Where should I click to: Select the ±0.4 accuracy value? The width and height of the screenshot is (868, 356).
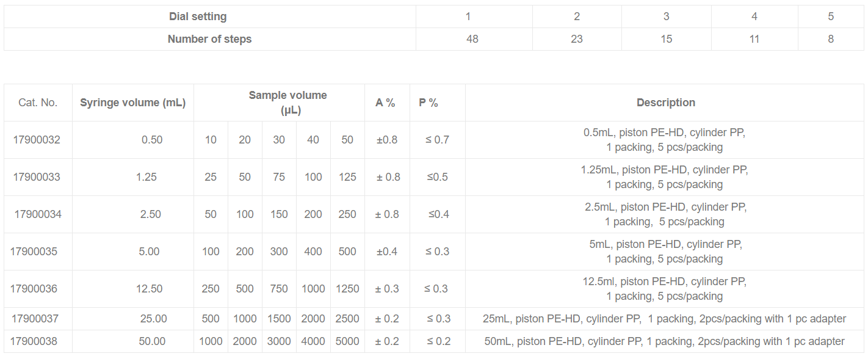coord(387,252)
